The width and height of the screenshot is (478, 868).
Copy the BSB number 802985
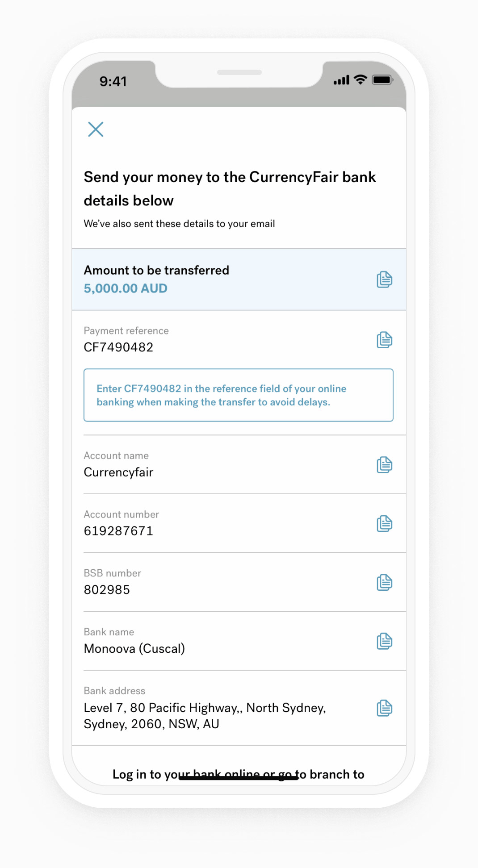click(x=384, y=582)
